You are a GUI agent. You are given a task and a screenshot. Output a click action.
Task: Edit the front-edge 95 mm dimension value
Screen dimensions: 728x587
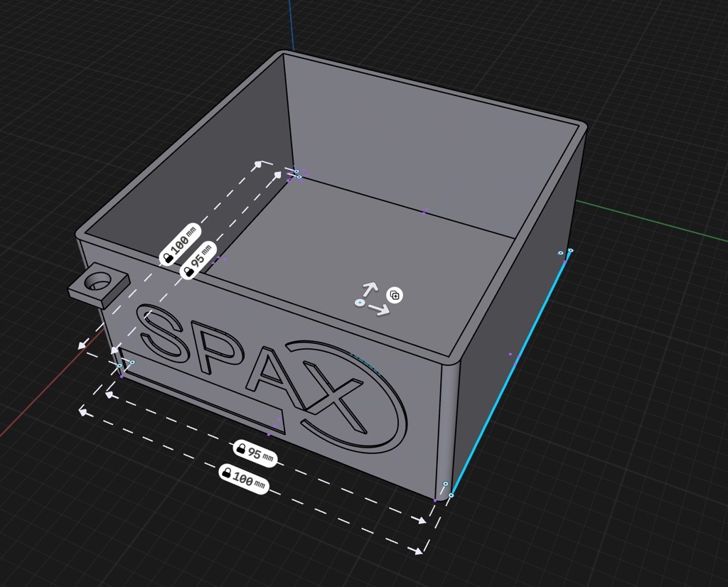(x=261, y=453)
